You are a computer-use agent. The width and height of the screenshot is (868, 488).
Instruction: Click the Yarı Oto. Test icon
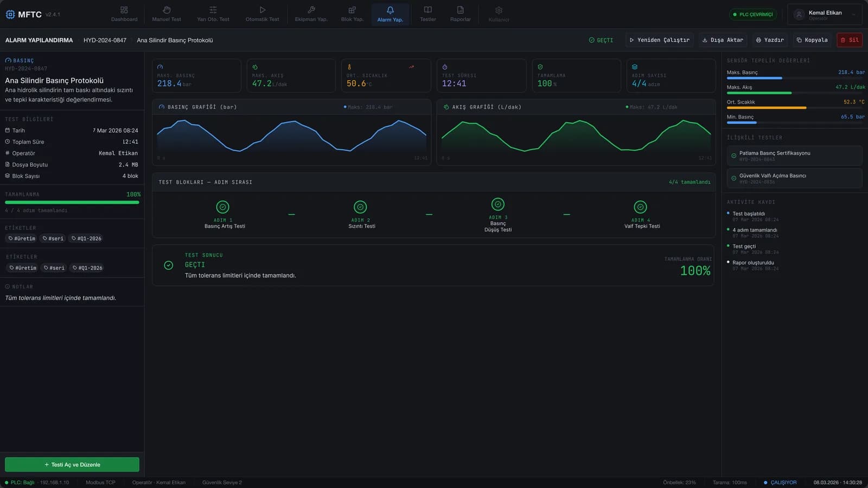213,10
